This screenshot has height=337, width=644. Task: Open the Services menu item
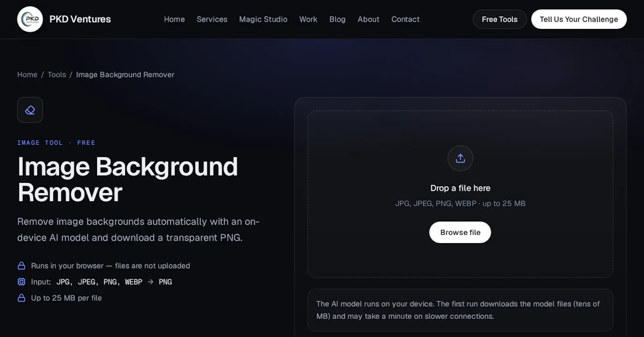212,19
